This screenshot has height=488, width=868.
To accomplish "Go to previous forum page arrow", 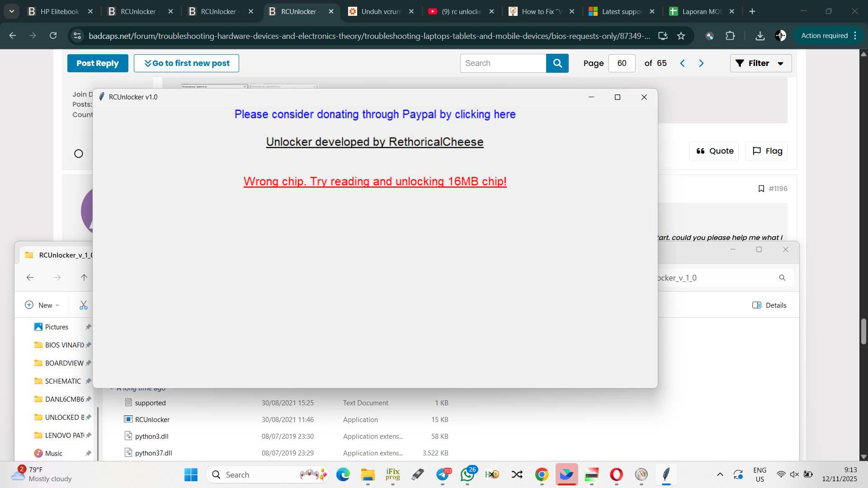I will pyautogui.click(x=683, y=63).
